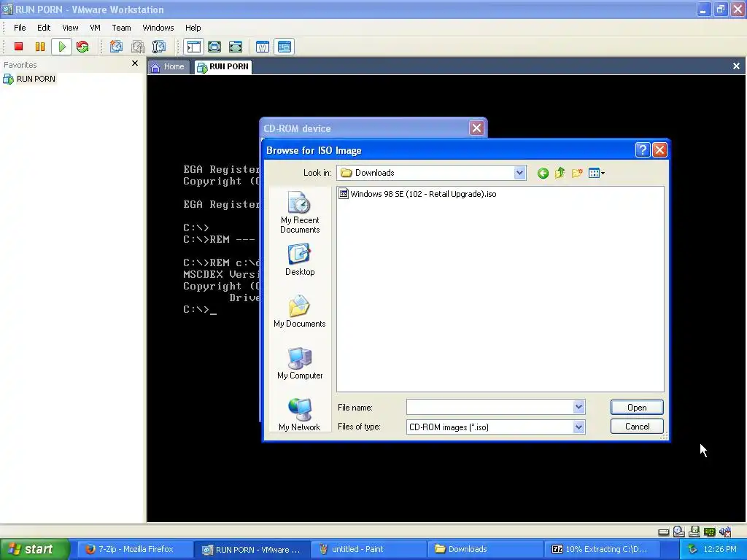Close the current VM tab with X
Image resolution: width=747 pixels, height=560 pixels.
click(x=736, y=66)
